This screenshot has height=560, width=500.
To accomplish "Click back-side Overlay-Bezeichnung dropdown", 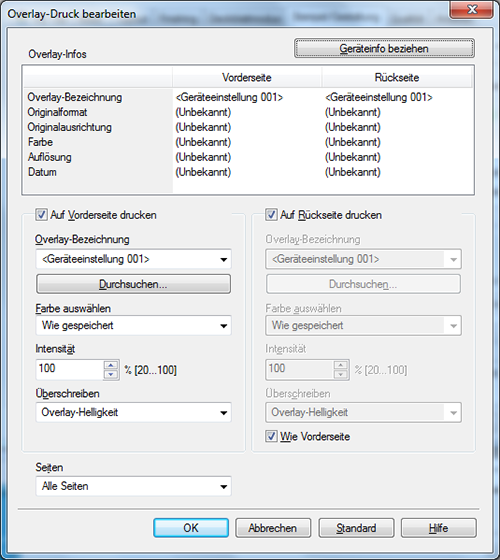I will tap(363, 259).
